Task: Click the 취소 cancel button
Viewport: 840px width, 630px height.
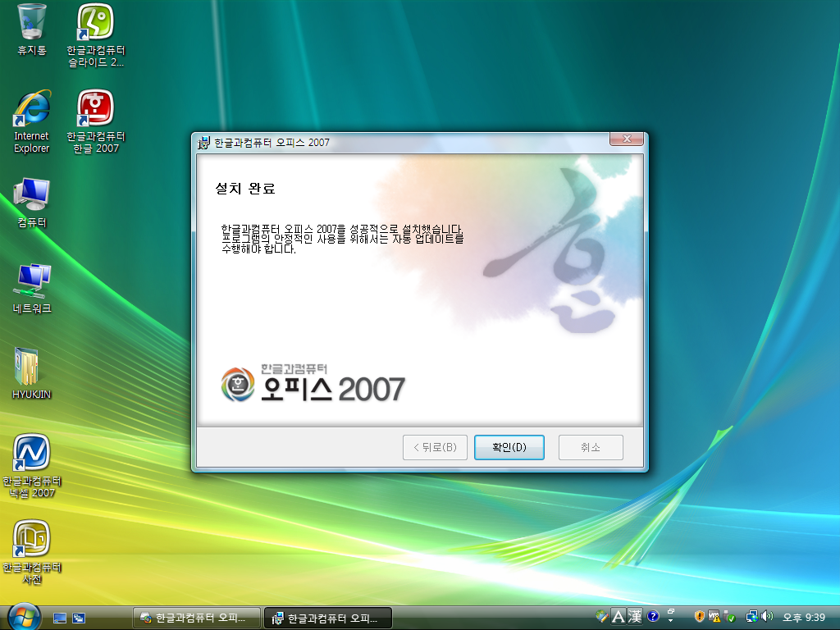Action: pos(591,447)
